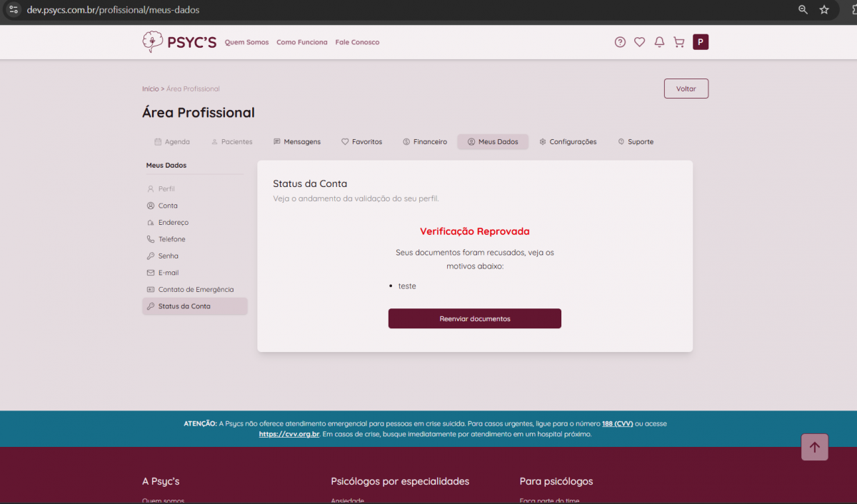Click the scroll-to-top arrow button
This screenshot has height=504, width=857.
(x=814, y=448)
